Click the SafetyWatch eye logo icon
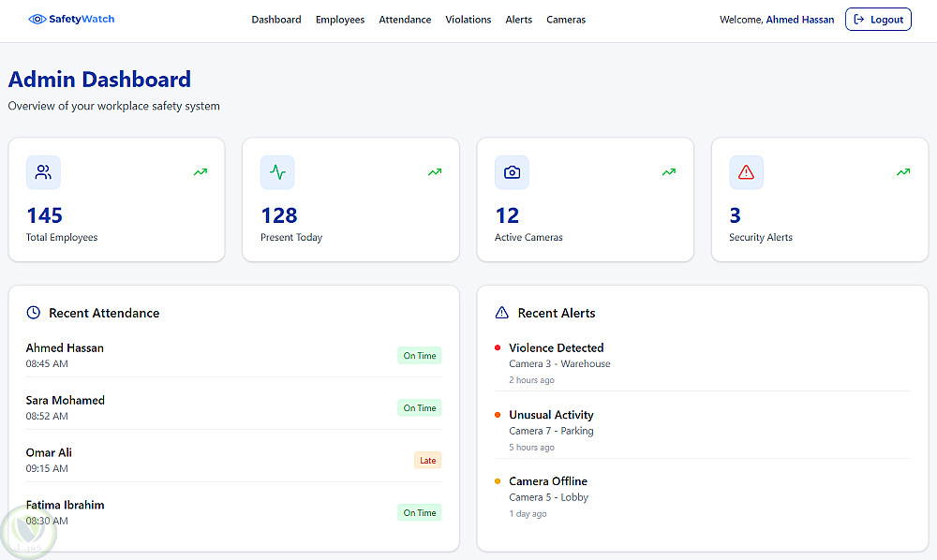The height and width of the screenshot is (560, 937). click(37, 19)
